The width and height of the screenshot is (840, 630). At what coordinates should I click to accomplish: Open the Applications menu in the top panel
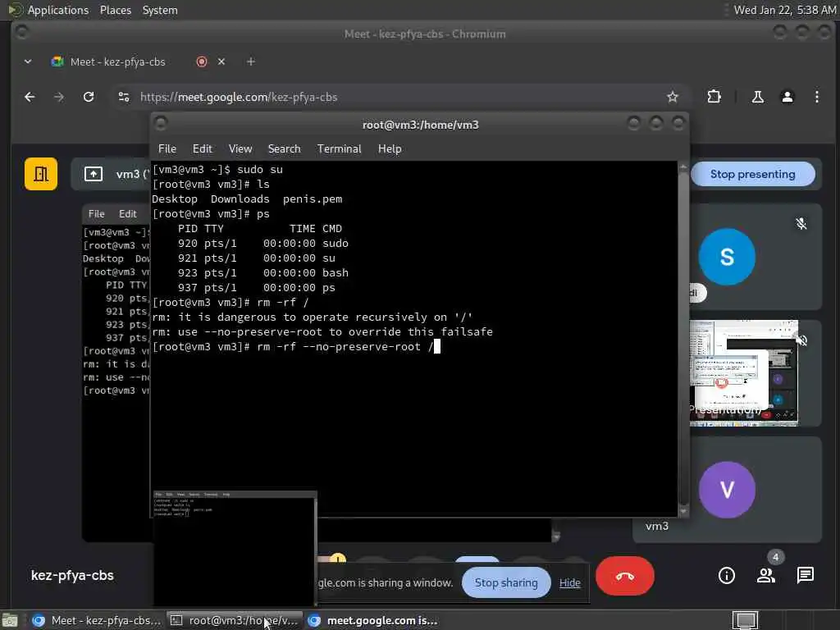coord(58,10)
